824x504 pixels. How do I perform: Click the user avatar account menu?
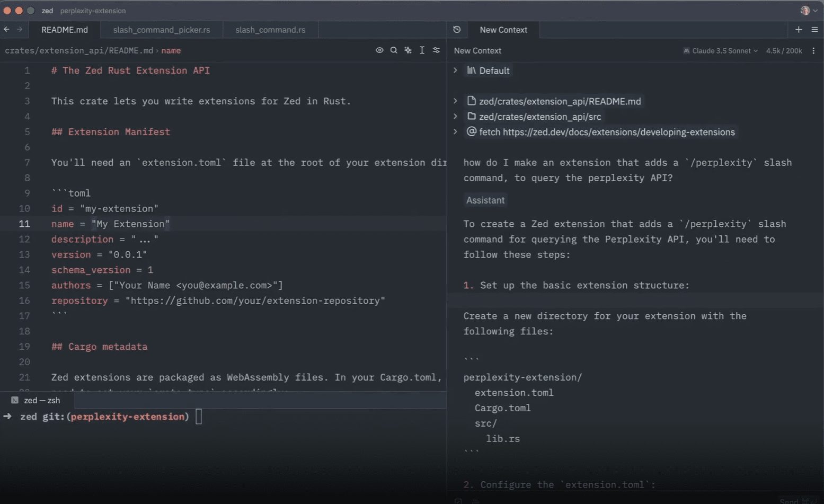coord(808,11)
